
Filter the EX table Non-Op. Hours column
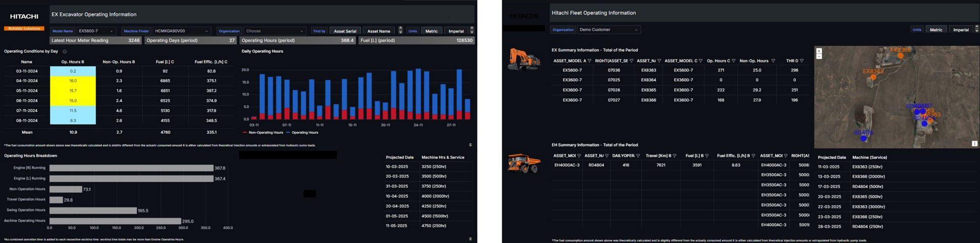pyautogui.click(x=773, y=61)
